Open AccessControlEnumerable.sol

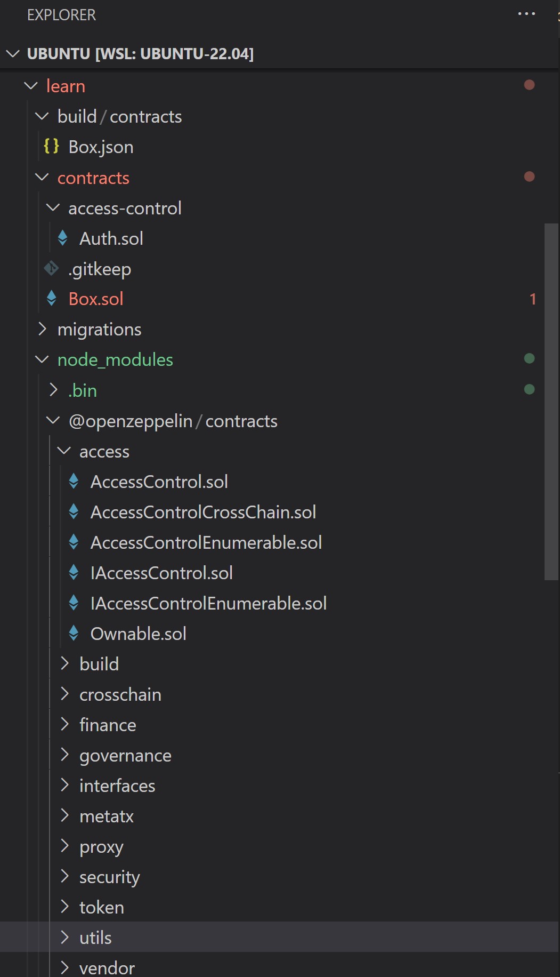coord(207,542)
